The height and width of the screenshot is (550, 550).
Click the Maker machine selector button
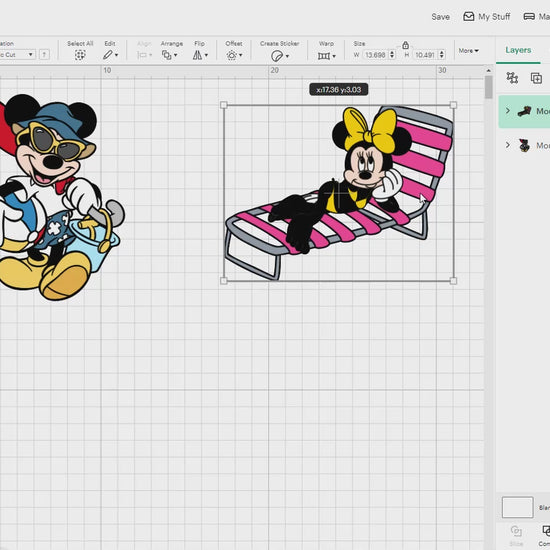tap(537, 16)
